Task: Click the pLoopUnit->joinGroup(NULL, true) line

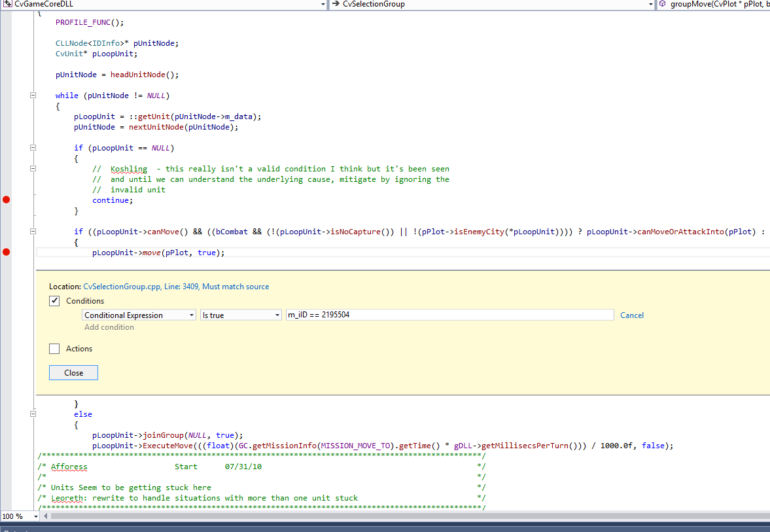Action: [x=167, y=435]
